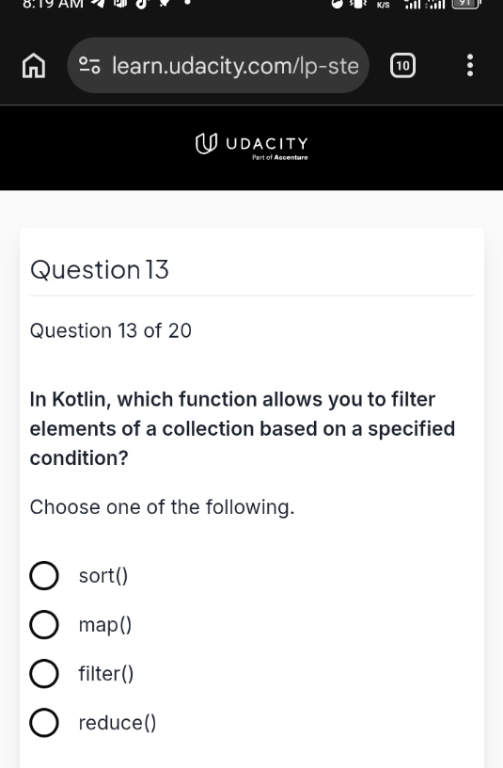Click the bold Kotlin question text
Viewport: 503px width, 768px height.
(242, 429)
